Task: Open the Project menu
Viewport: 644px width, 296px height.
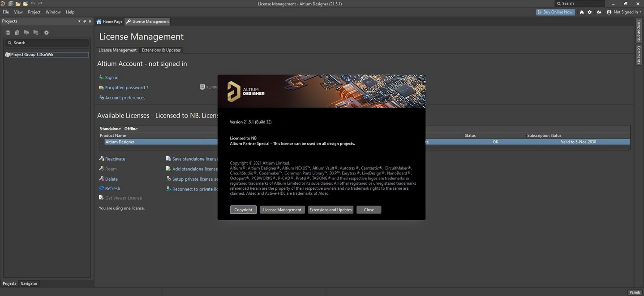Action: [x=34, y=12]
